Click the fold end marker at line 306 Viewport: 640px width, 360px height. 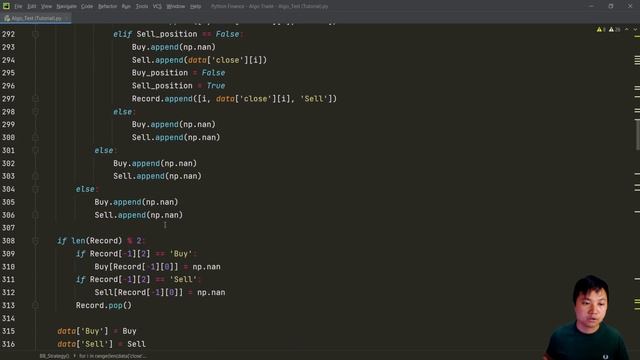(36, 215)
